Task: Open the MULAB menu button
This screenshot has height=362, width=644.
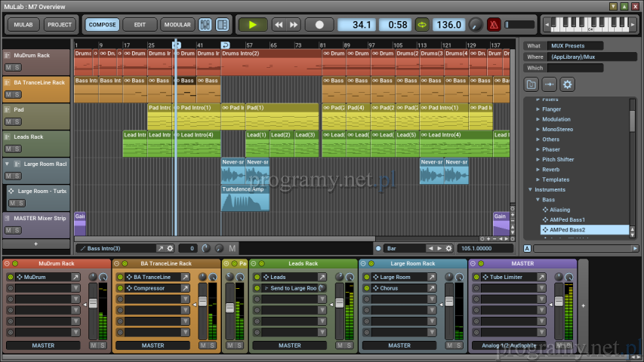Action: (23, 25)
